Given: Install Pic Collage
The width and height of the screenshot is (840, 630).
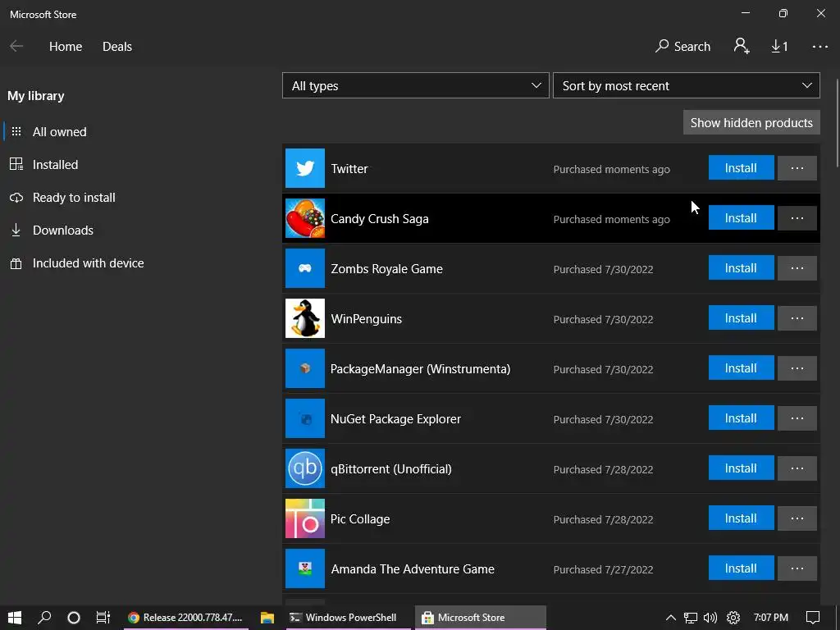Looking at the screenshot, I should pyautogui.click(x=741, y=518).
